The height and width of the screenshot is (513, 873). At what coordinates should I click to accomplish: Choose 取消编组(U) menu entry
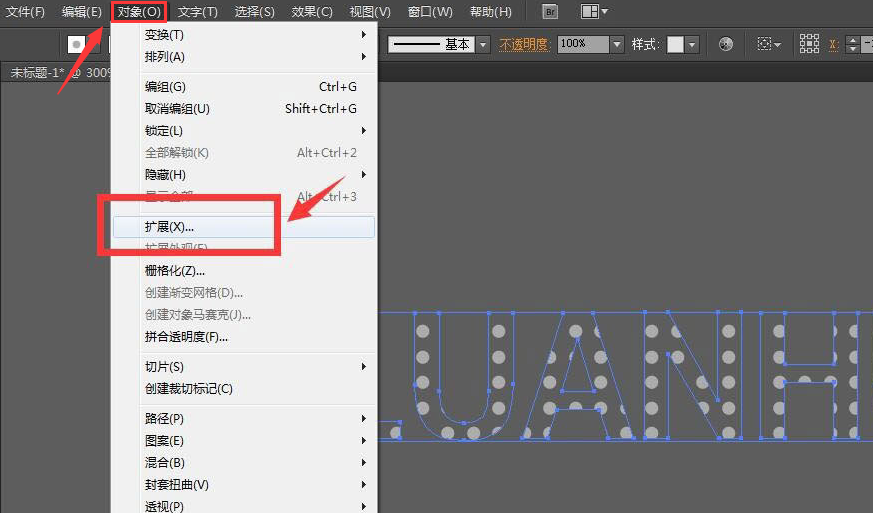[x=244, y=109]
